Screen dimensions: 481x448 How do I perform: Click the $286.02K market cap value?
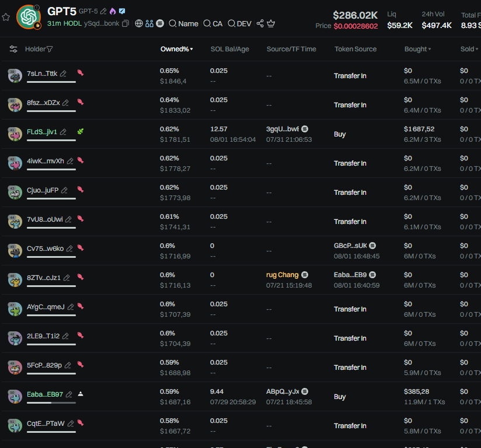click(355, 15)
